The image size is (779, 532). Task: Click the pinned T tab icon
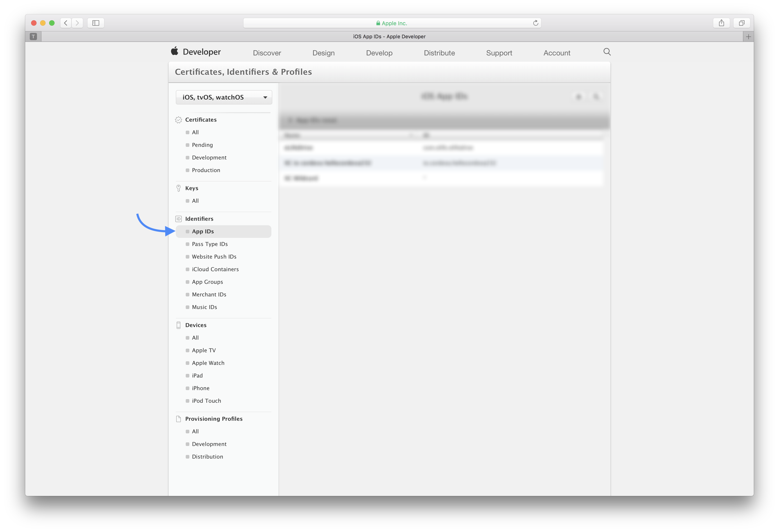tap(33, 36)
